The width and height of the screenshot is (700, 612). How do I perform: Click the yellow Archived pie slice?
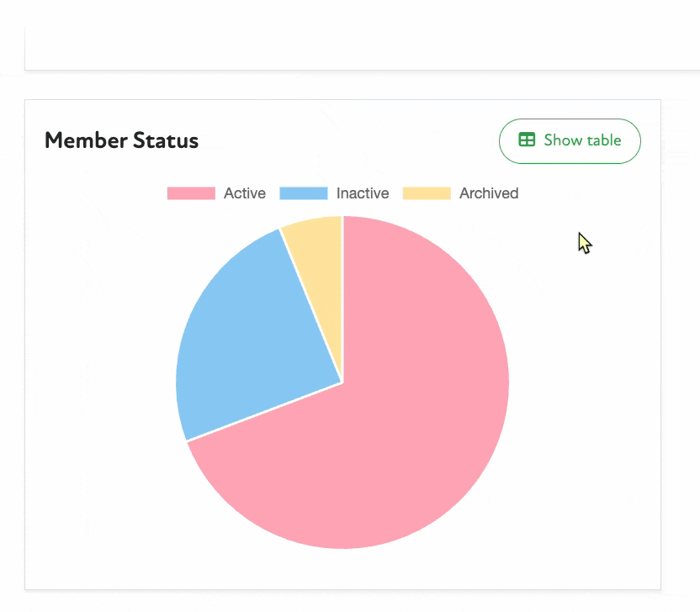(320, 252)
